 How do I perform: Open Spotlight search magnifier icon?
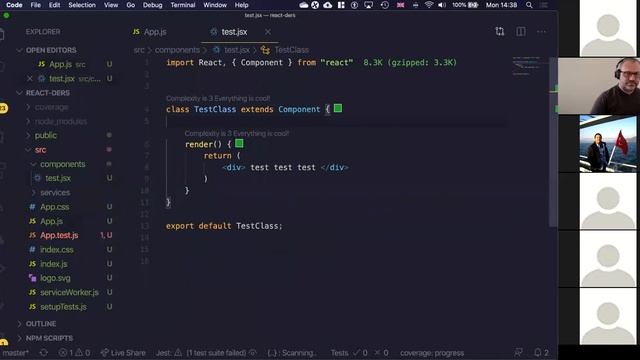tap(529, 5)
